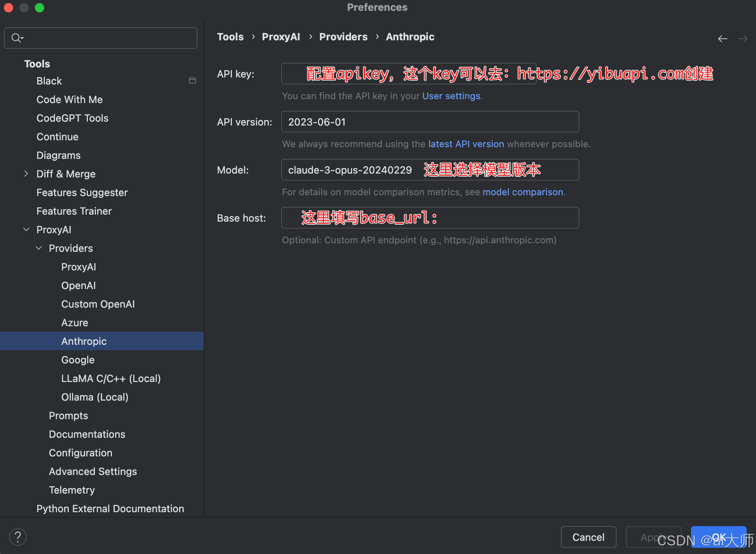Click the API version input field
This screenshot has height=554, width=756.
(430, 122)
